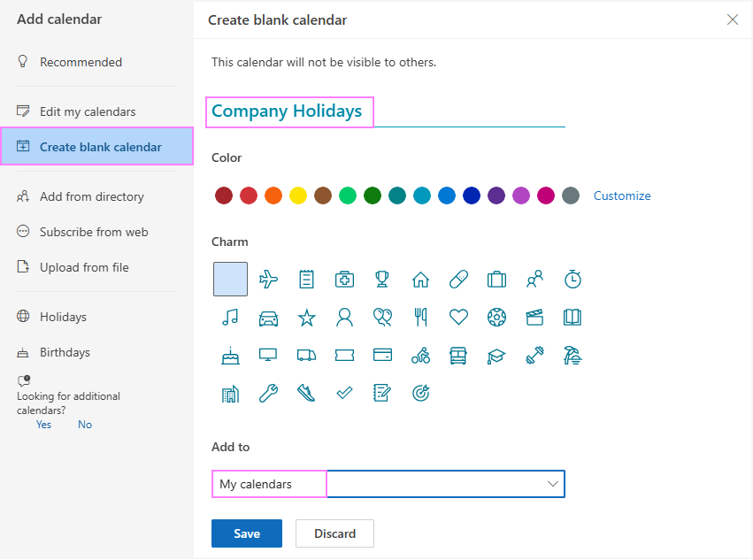
Task: Select the cyclist charm icon
Action: tap(420, 356)
